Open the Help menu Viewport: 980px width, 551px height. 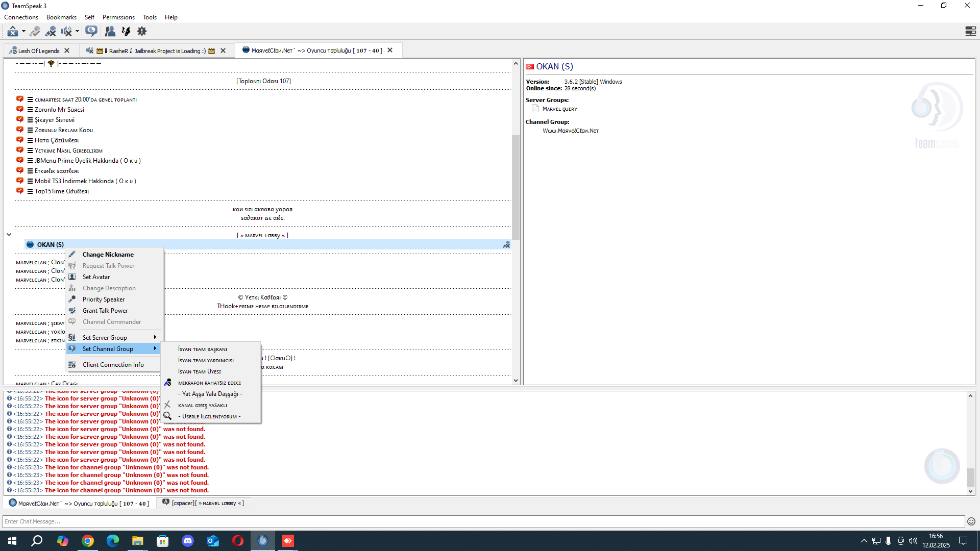[x=171, y=17]
